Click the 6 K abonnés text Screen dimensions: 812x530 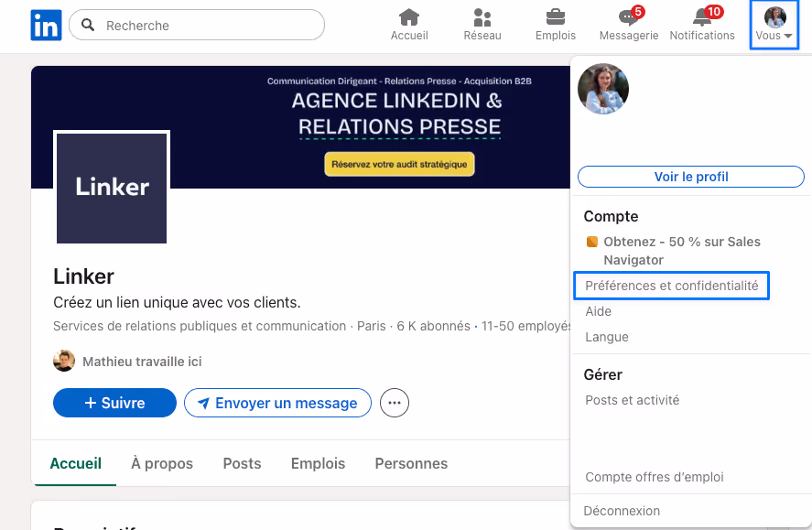click(433, 326)
